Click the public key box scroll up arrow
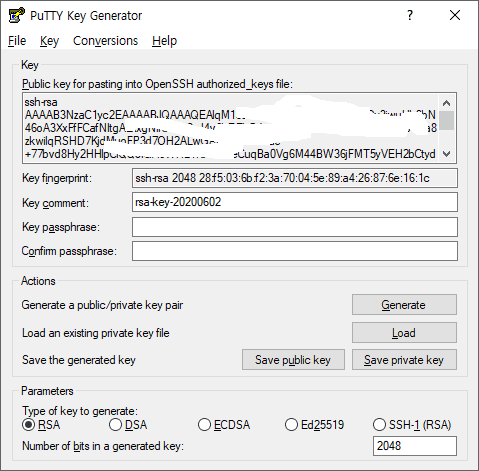This screenshot has height=471, width=479. pyautogui.click(x=447, y=103)
